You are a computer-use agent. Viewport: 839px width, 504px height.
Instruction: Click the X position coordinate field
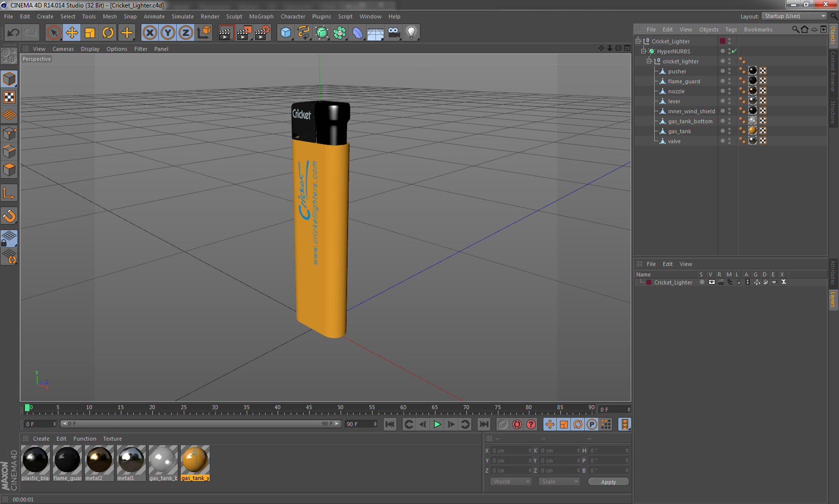click(x=511, y=451)
